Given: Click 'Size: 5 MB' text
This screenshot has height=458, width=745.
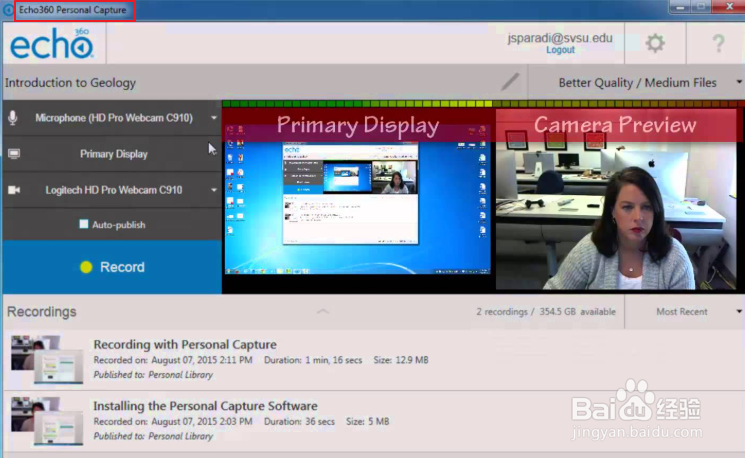Looking at the screenshot, I should coord(367,421).
